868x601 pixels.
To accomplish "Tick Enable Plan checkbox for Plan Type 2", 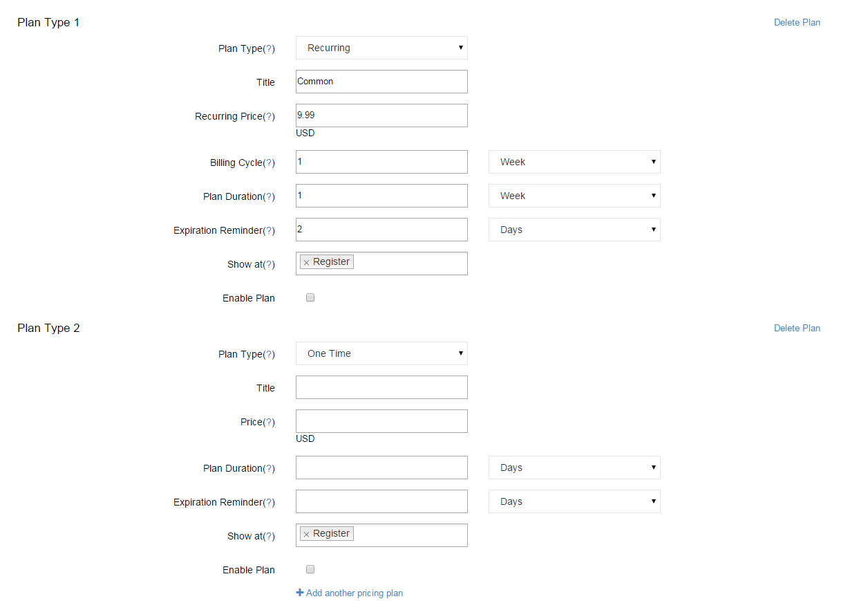I will (x=310, y=569).
